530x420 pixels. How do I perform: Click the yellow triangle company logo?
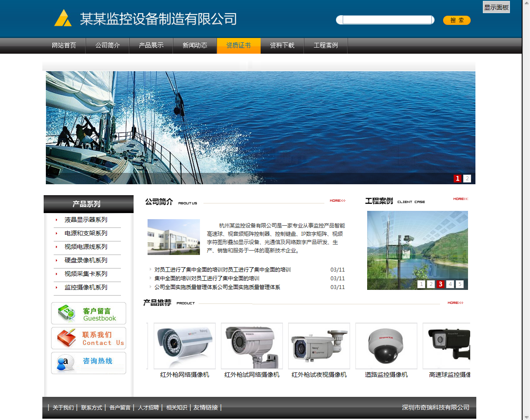(63, 18)
